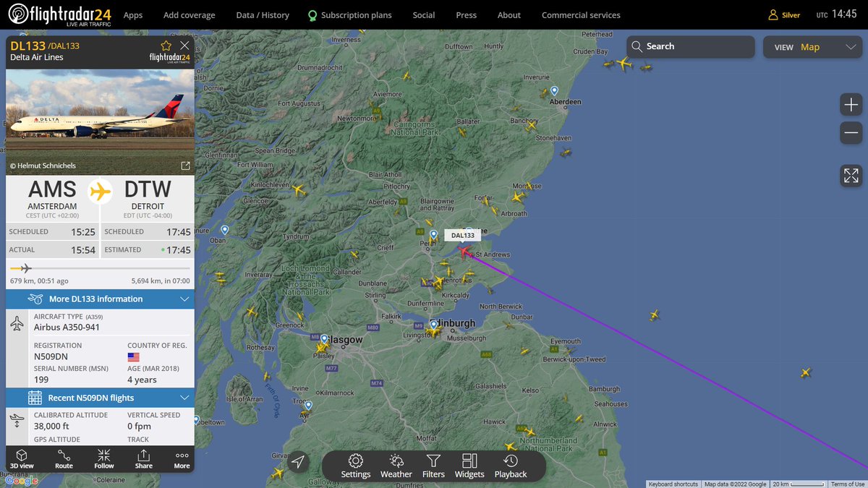The width and height of the screenshot is (868, 488).
Task: Select the Ayr Prestwick airport pin
Action: point(308,406)
